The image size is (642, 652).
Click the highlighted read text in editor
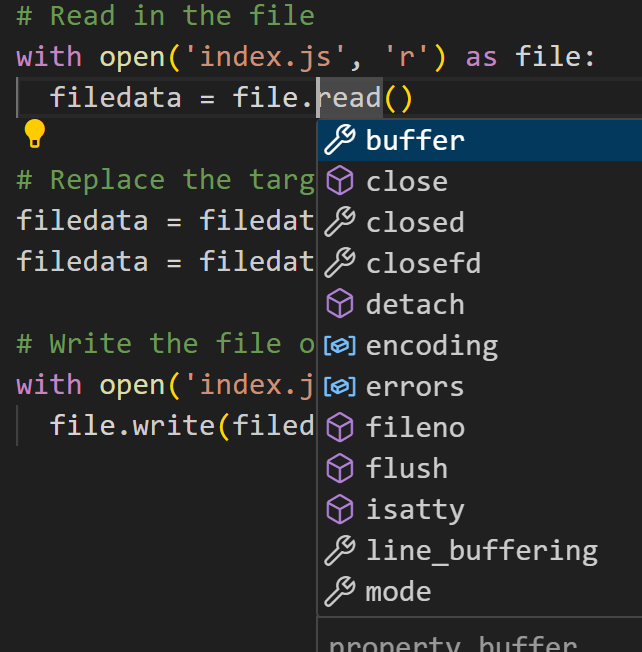[x=350, y=98]
